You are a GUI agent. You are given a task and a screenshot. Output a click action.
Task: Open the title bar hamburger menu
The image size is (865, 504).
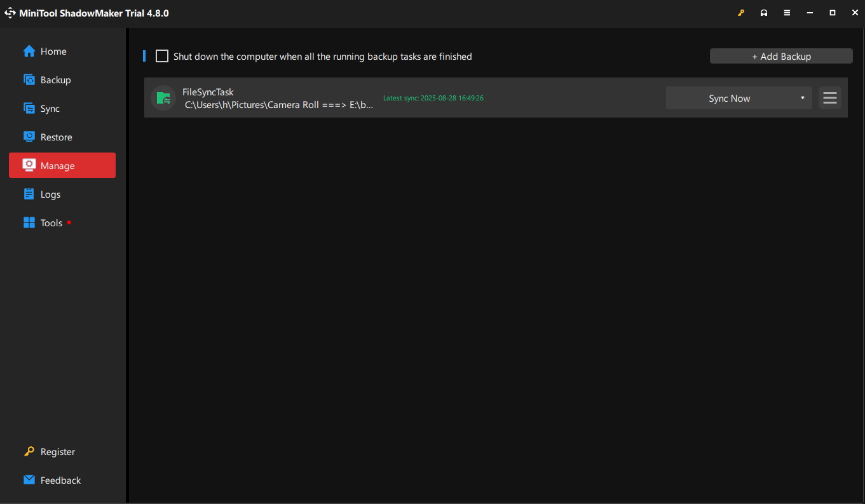[x=787, y=13]
